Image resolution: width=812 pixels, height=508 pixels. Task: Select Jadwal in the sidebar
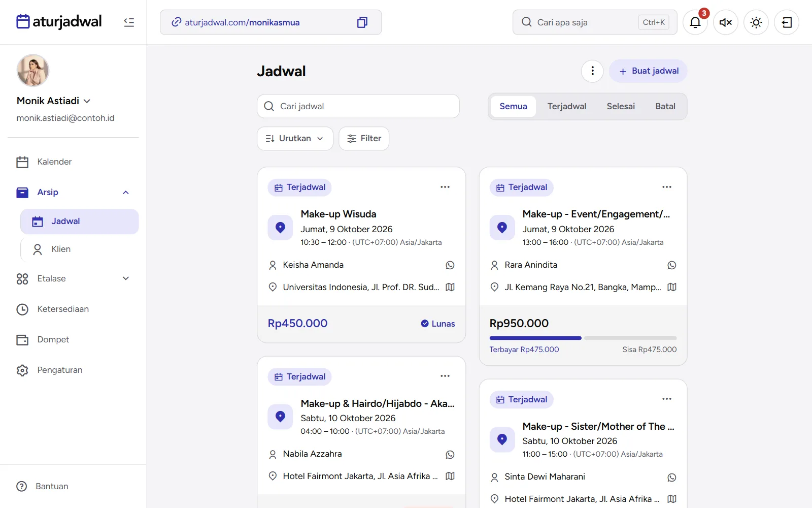click(80, 221)
